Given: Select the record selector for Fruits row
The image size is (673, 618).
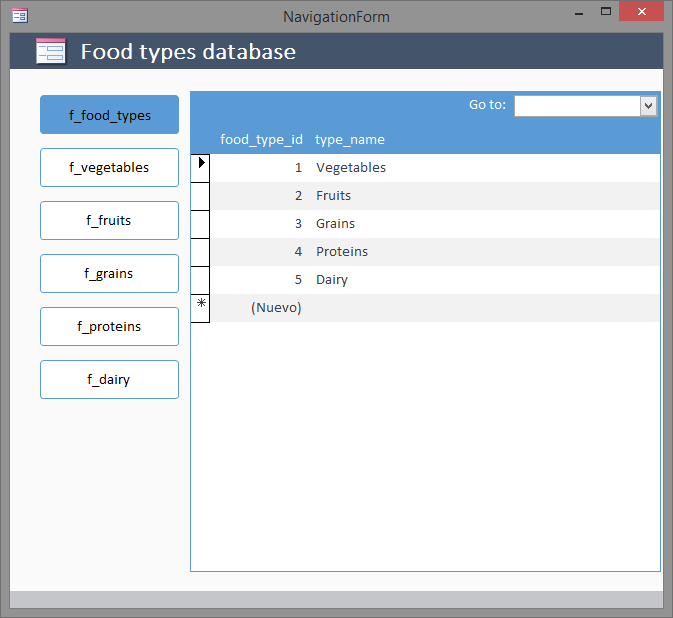Looking at the screenshot, I should tap(200, 196).
